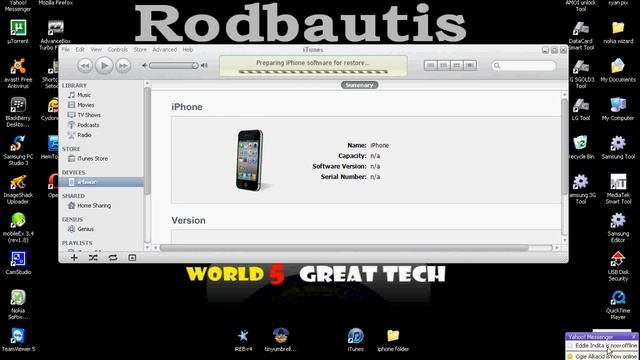
Task: Click the Summary tab
Action: click(x=359, y=85)
